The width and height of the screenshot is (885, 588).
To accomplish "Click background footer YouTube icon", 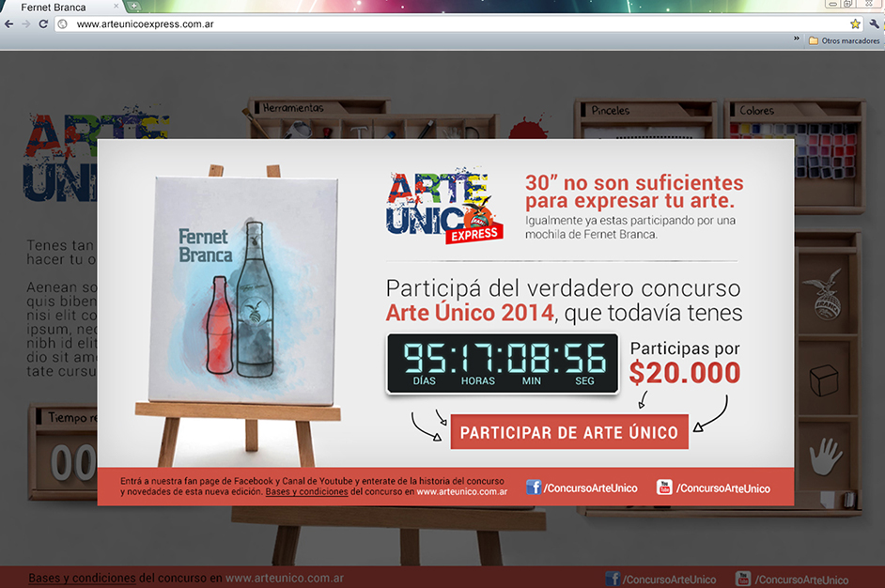I will tap(743, 579).
